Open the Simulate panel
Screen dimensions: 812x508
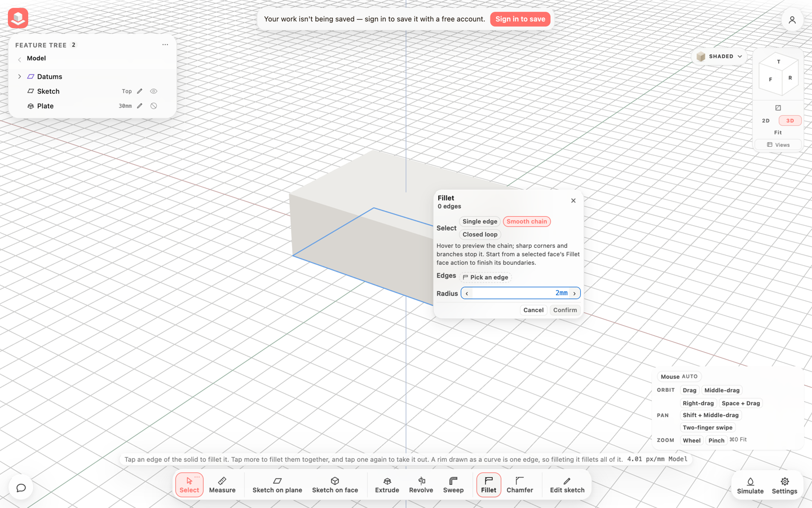click(x=751, y=485)
